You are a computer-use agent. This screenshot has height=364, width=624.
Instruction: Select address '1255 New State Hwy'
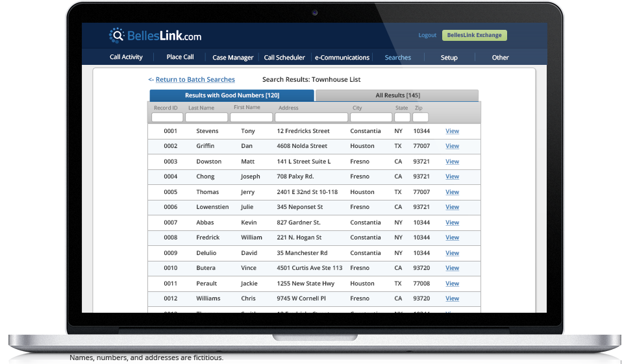(306, 284)
